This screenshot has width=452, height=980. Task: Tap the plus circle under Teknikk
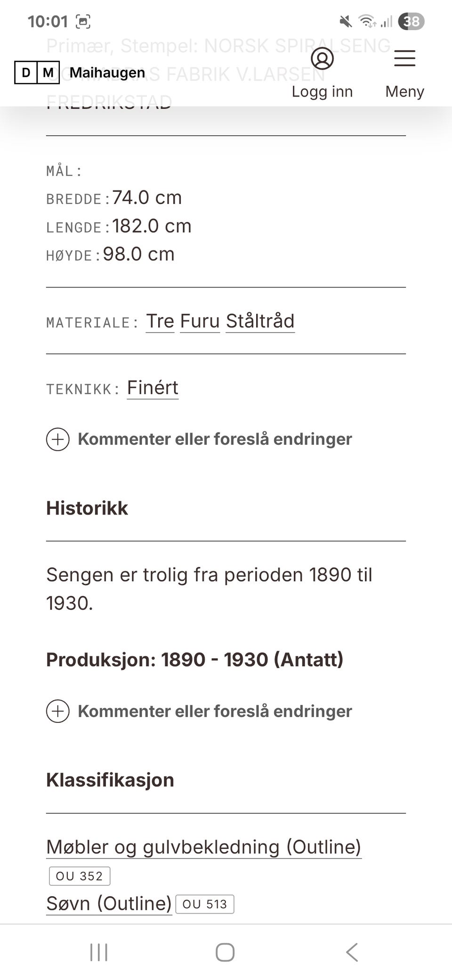(x=58, y=439)
